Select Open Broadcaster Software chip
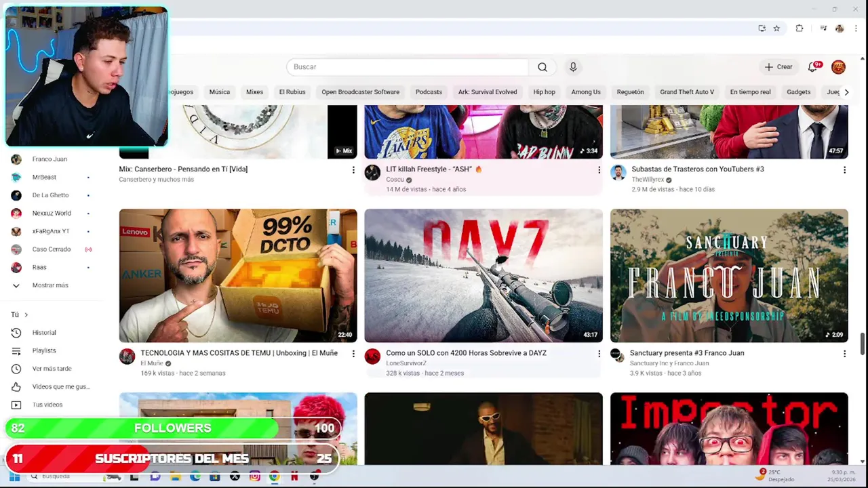The image size is (868, 488). [360, 92]
